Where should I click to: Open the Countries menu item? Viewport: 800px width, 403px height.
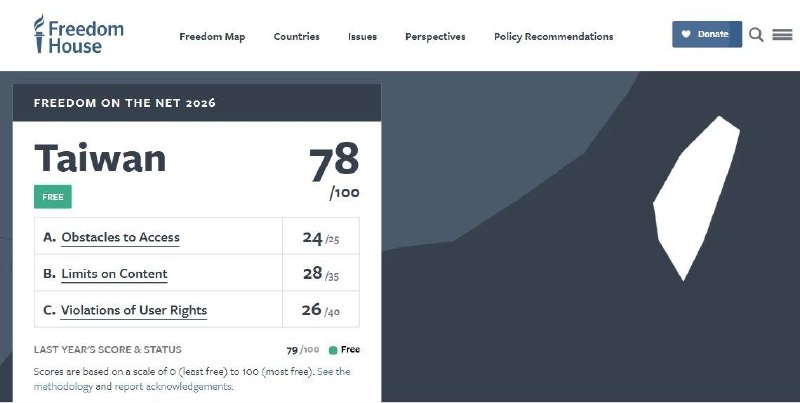point(296,37)
